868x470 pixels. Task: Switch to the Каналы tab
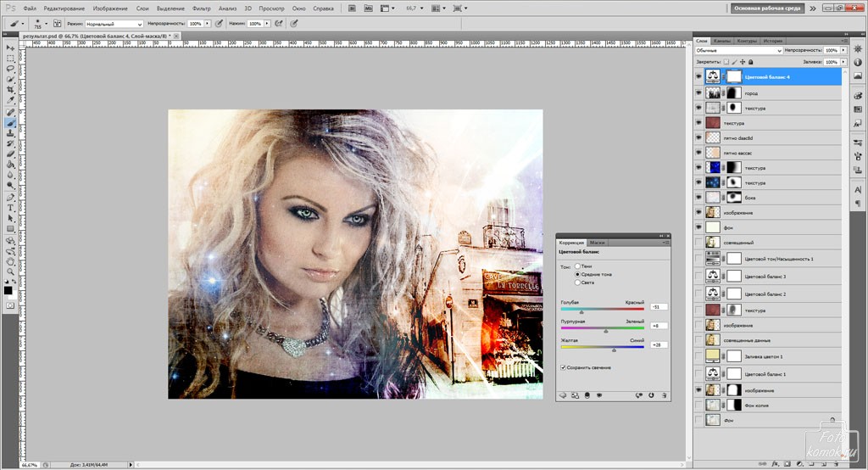click(722, 40)
